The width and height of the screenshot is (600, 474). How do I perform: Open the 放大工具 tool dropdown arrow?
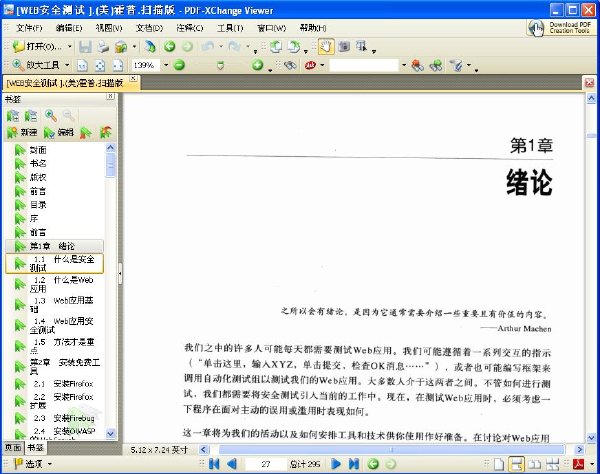pyautogui.click(x=67, y=65)
